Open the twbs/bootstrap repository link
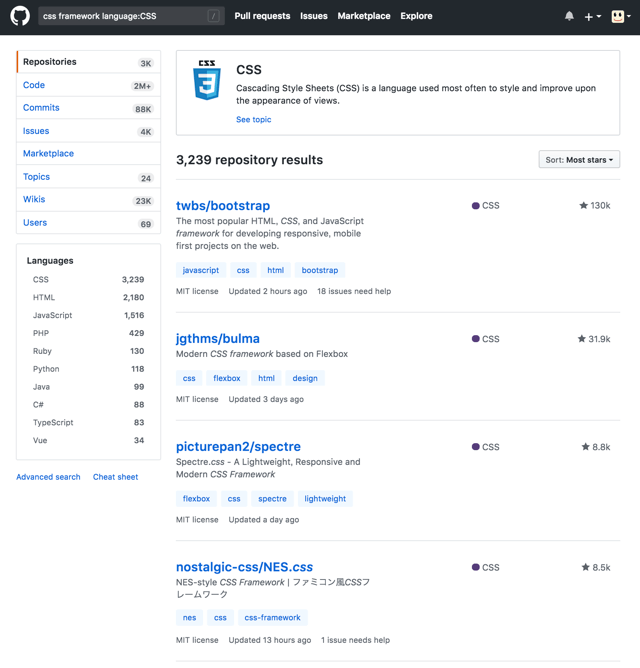The height and width of the screenshot is (668, 640). (x=223, y=206)
